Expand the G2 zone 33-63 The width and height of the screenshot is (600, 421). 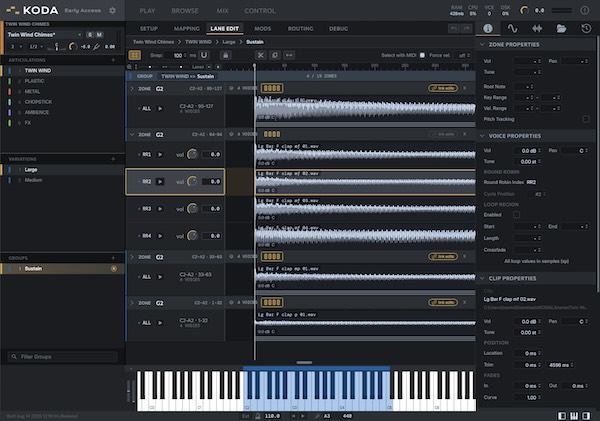click(x=132, y=257)
